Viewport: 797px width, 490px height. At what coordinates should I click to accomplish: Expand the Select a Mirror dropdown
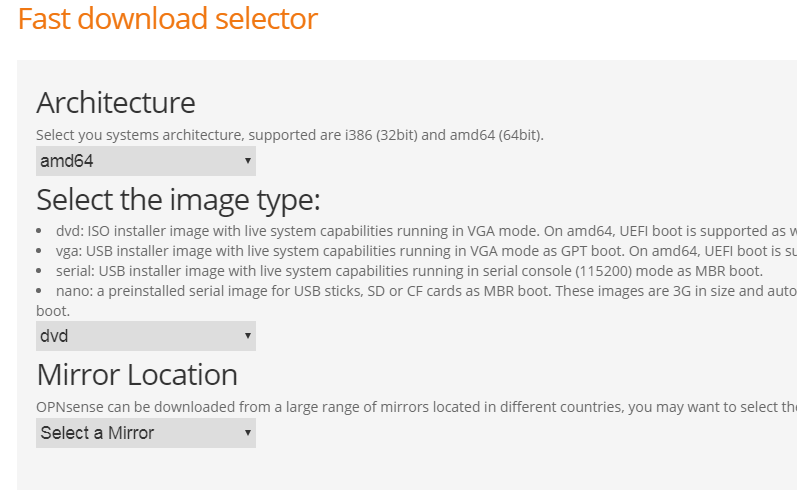pos(145,433)
